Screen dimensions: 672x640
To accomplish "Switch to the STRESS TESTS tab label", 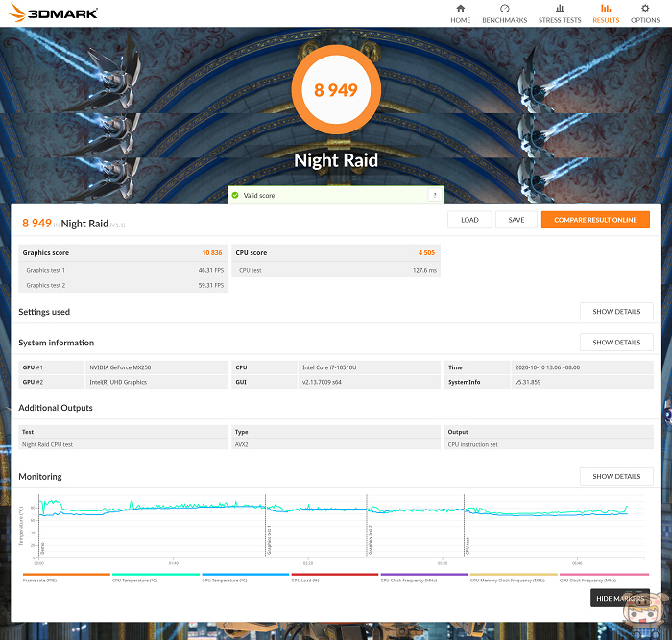I will (x=560, y=20).
